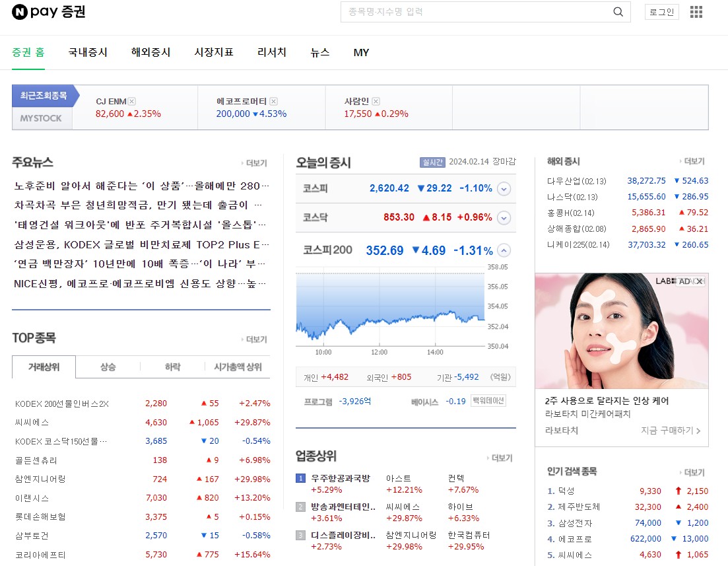Open the LABOTACH ad image
728x566 pixels.
[x=622, y=331]
